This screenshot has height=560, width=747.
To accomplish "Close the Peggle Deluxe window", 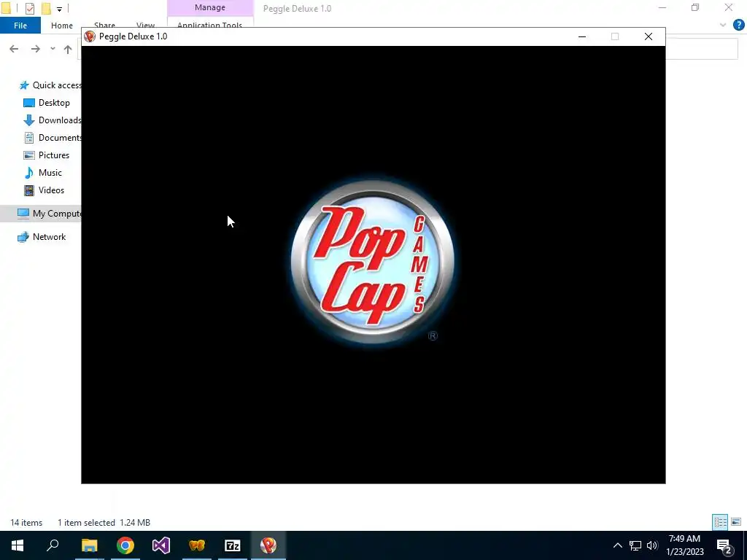I will [x=649, y=36].
